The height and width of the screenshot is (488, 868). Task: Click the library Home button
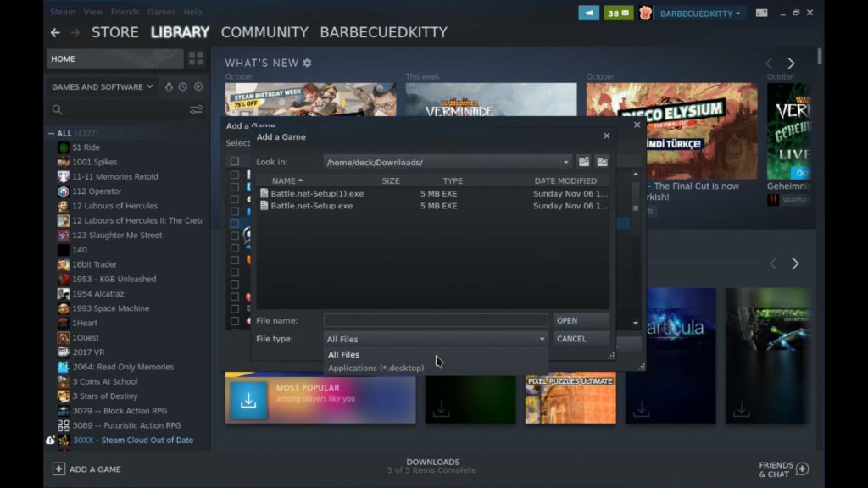tap(115, 58)
